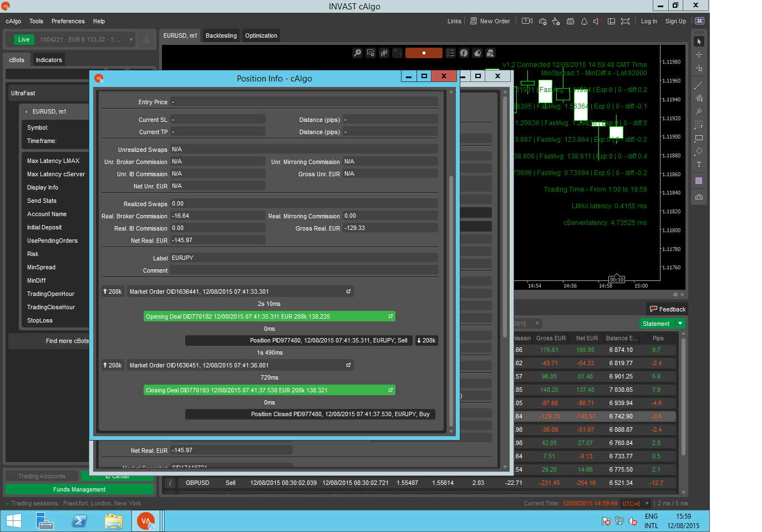Click the Balance column header
This screenshot has height=532, width=762.
[x=622, y=338]
